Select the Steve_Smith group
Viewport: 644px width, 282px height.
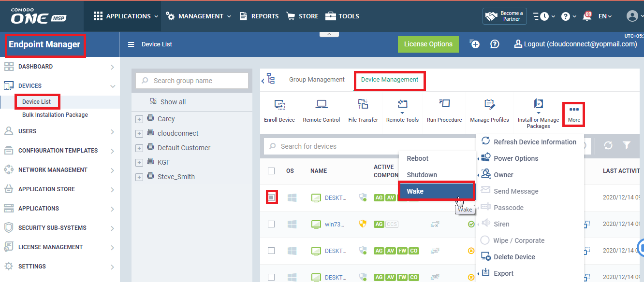point(176,177)
